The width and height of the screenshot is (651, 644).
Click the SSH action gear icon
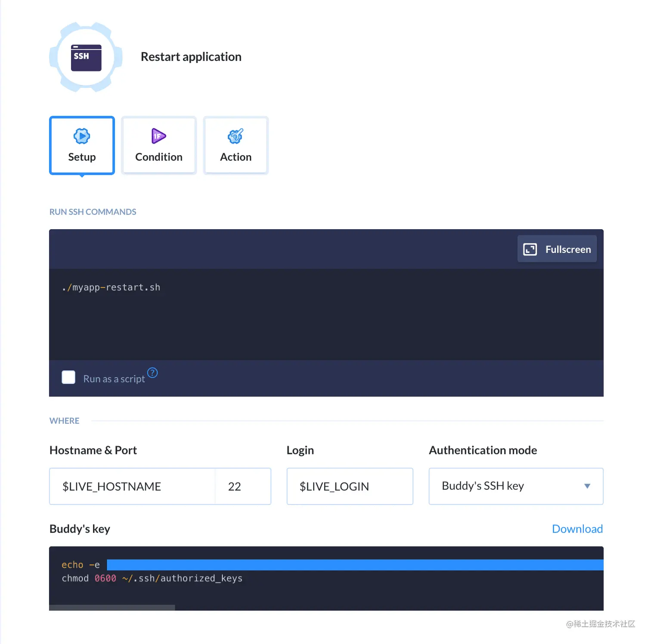click(x=86, y=57)
